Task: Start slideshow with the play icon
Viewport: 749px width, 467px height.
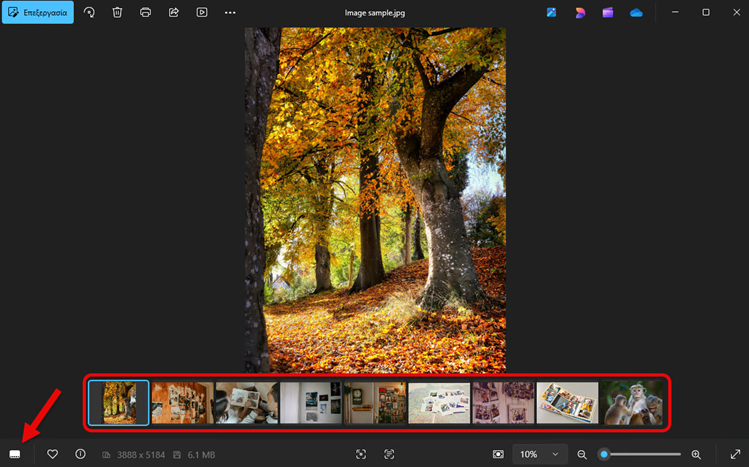Action: tap(201, 12)
